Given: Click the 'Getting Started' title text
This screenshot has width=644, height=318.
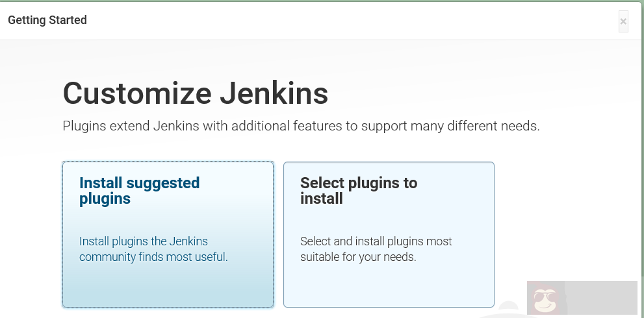Looking at the screenshot, I should point(47,20).
